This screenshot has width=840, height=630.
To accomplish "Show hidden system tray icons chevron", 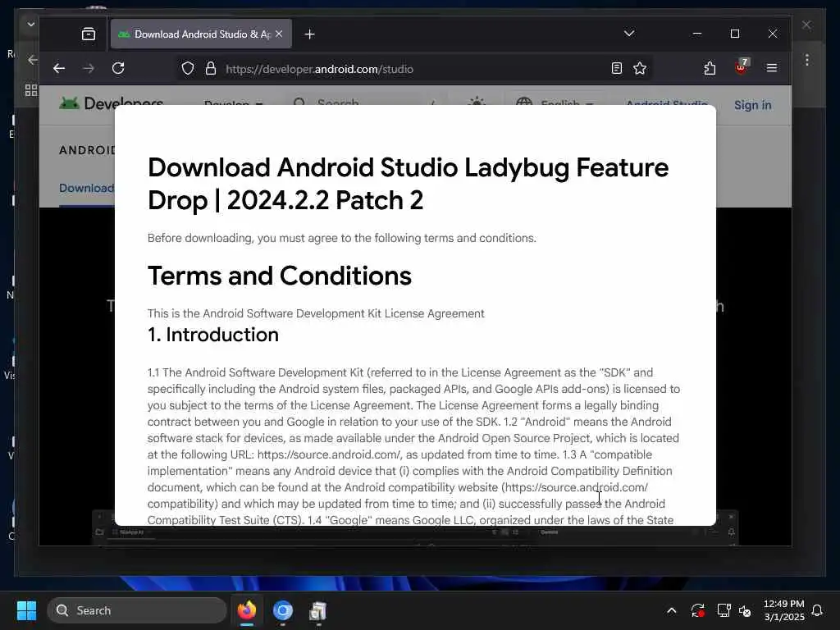I will (x=671, y=610).
